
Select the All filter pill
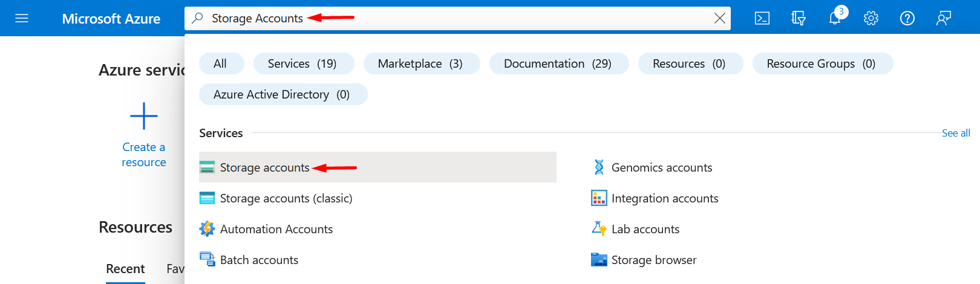coord(221,63)
